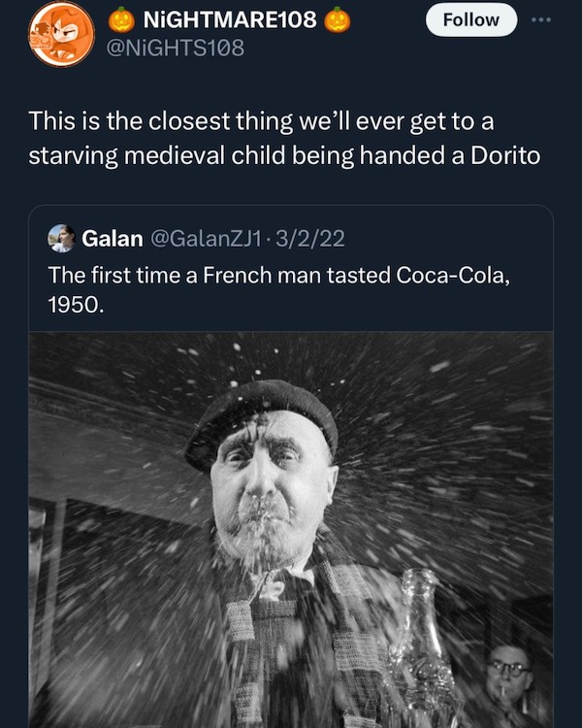
Task: Click the quoted tweet text about Coca-Cola
Action: coord(279,289)
